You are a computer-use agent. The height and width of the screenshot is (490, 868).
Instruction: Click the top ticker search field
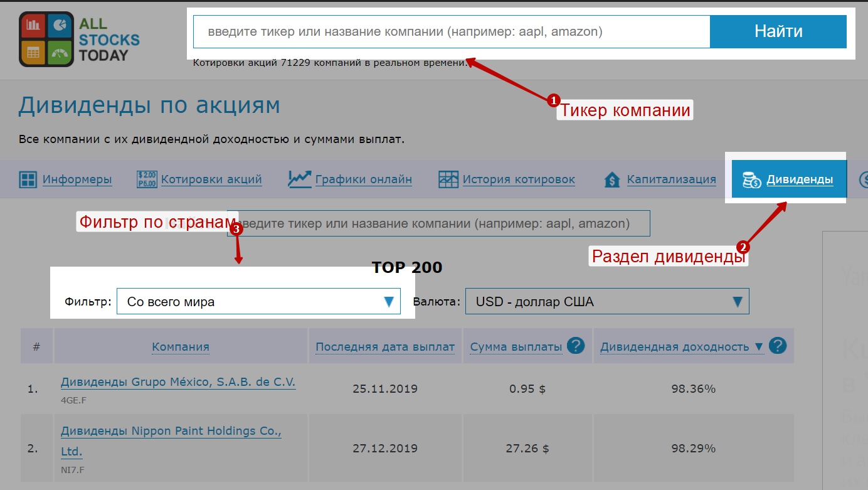(x=452, y=32)
